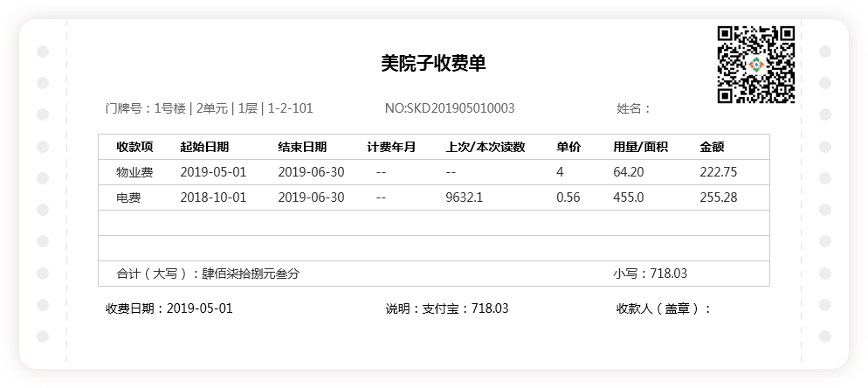
Task: Click meter reading 9632.1
Action: [464, 197]
